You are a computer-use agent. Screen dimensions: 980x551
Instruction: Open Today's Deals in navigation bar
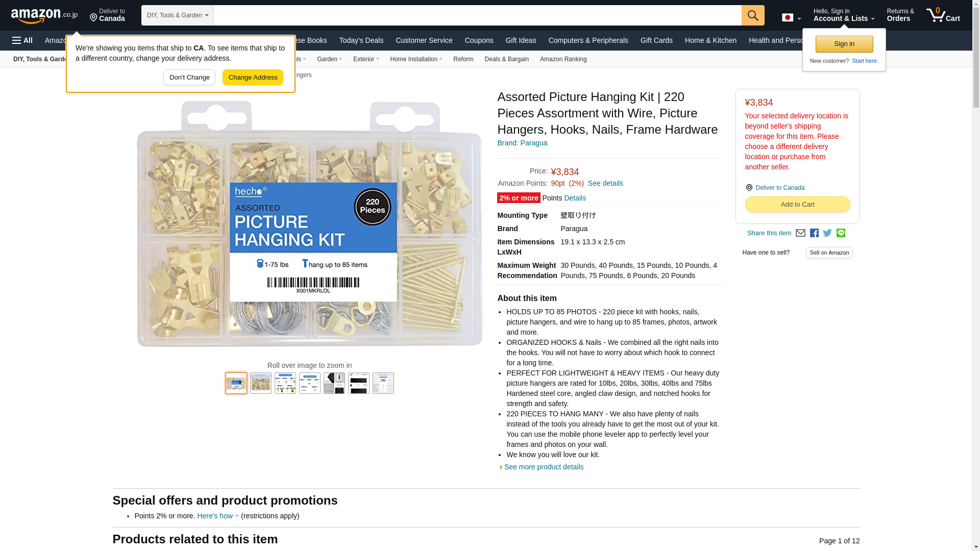pos(361,40)
